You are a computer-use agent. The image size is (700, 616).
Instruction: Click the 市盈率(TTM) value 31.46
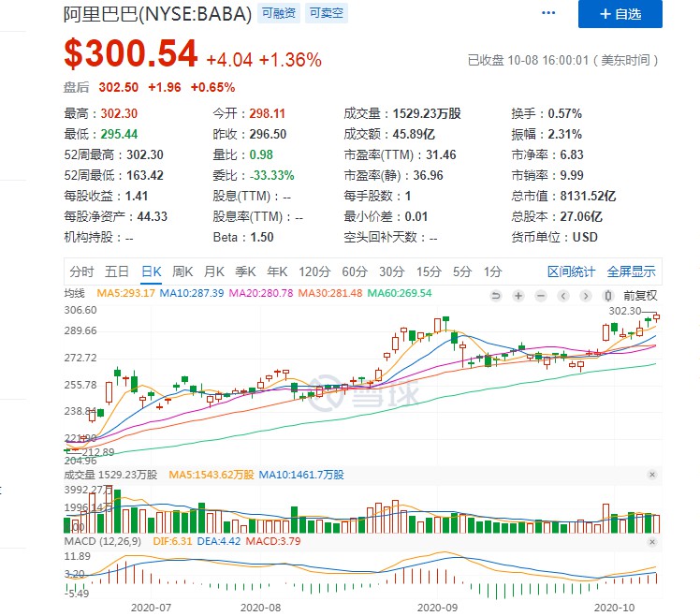[x=441, y=154]
